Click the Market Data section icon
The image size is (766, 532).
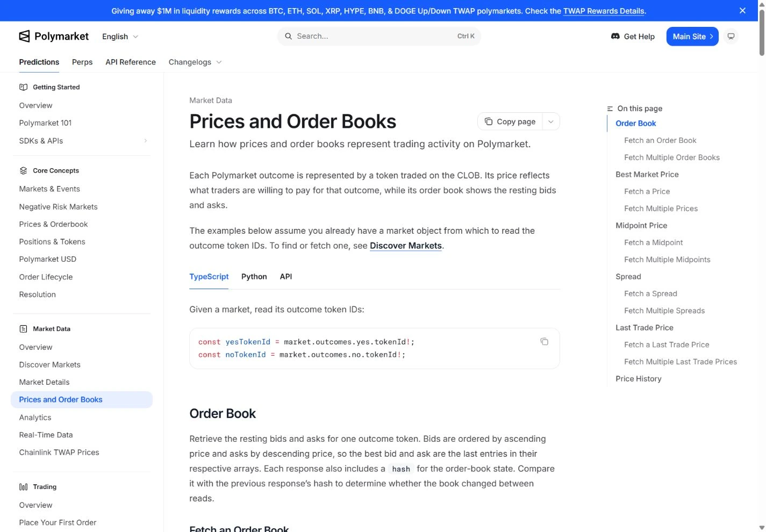[x=23, y=328]
